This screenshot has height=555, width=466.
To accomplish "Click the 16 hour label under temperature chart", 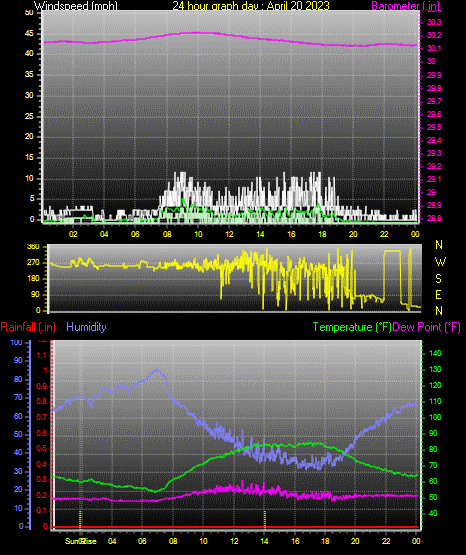I will tap(295, 541).
